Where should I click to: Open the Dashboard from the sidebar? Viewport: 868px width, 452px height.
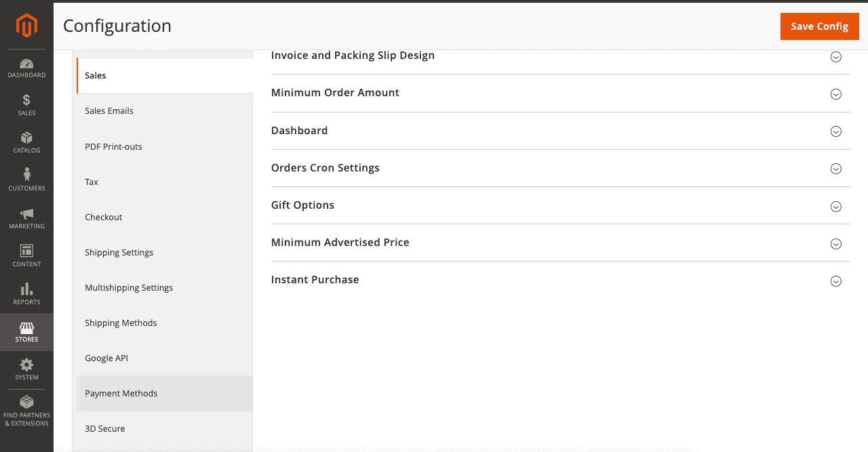[26, 68]
